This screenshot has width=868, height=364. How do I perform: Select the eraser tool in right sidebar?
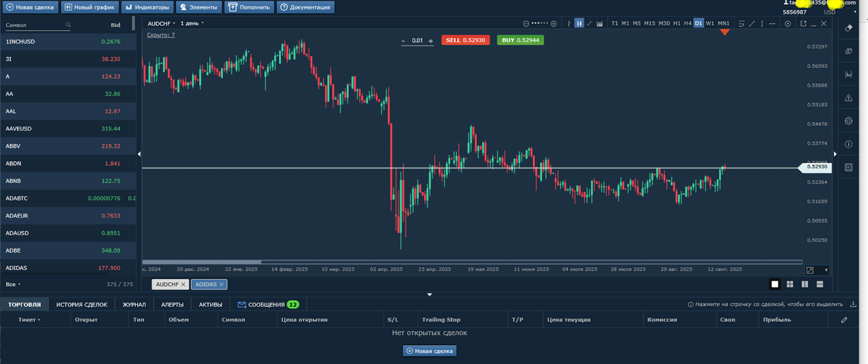coord(848,28)
